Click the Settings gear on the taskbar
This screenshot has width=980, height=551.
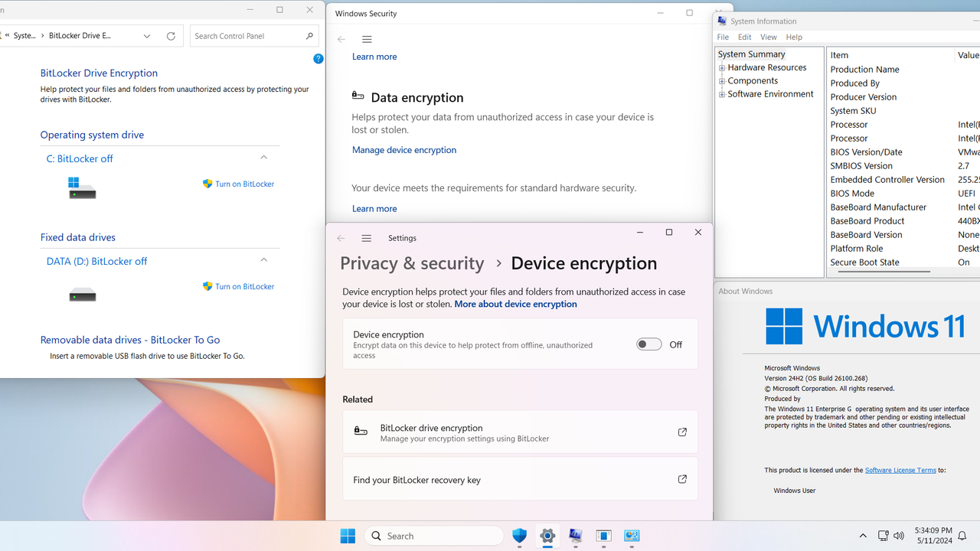(x=547, y=536)
